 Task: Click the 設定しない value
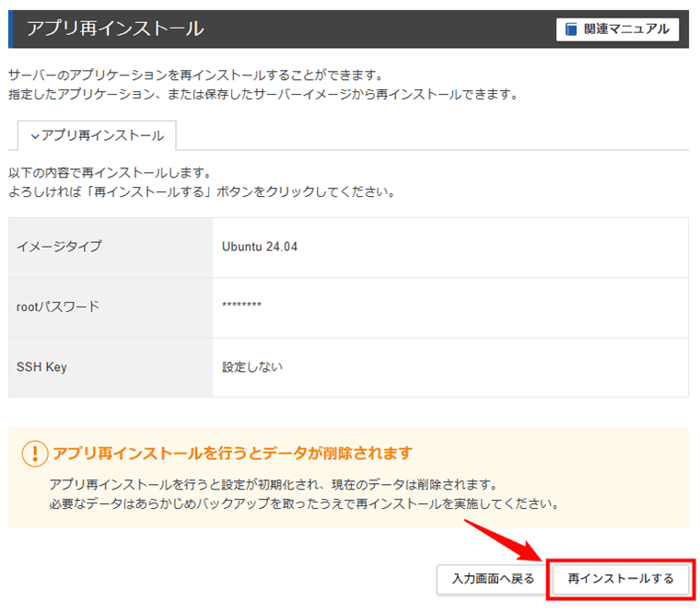coord(252,367)
